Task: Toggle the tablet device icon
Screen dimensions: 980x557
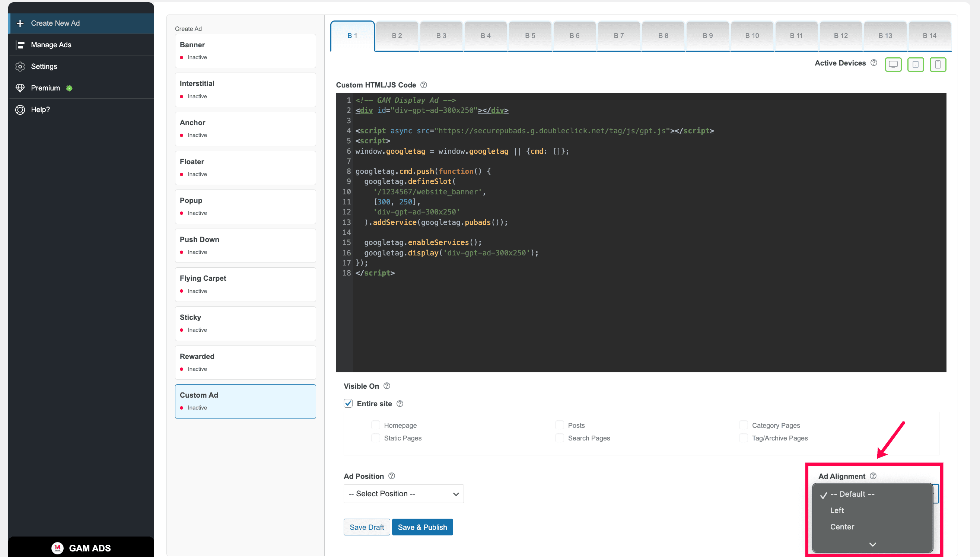Action: click(x=915, y=64)
